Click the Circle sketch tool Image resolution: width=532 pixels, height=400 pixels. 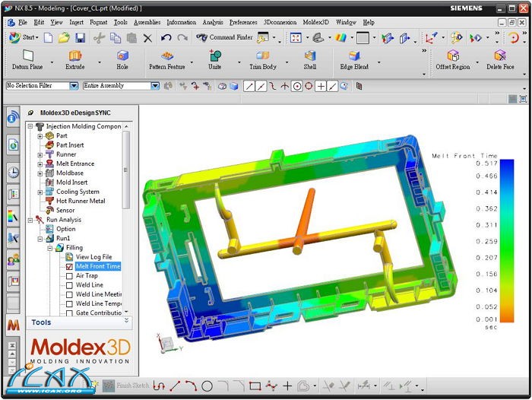[207, 386]
